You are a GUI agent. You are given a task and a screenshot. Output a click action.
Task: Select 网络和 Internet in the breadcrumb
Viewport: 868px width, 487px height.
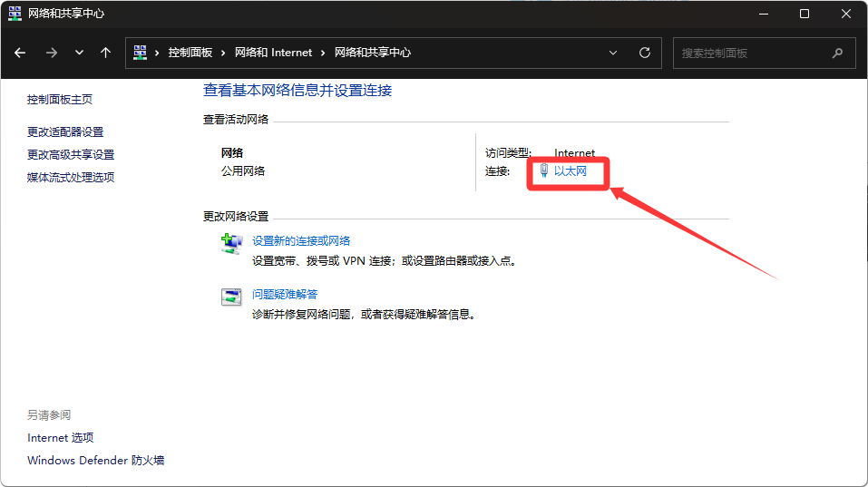pos(273,53)
